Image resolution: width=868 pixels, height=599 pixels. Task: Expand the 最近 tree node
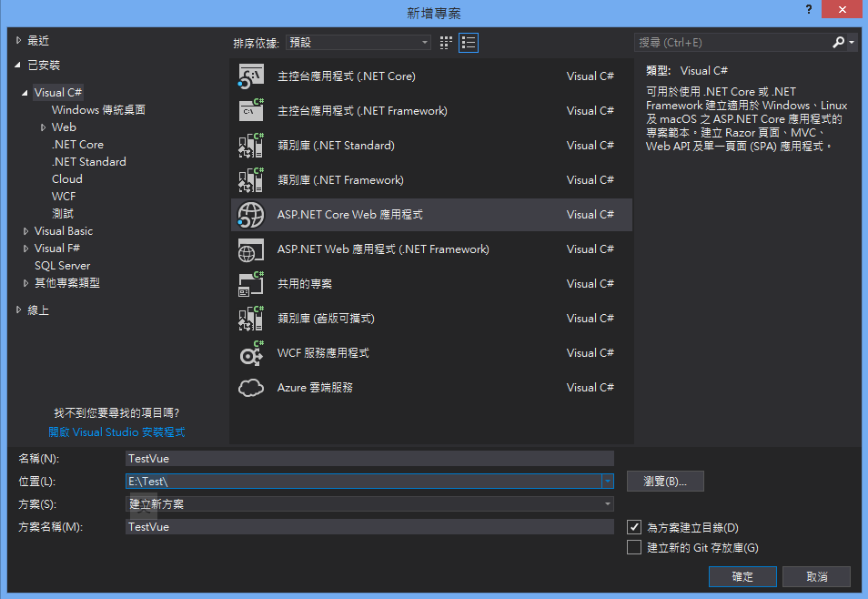click(18, 40)
